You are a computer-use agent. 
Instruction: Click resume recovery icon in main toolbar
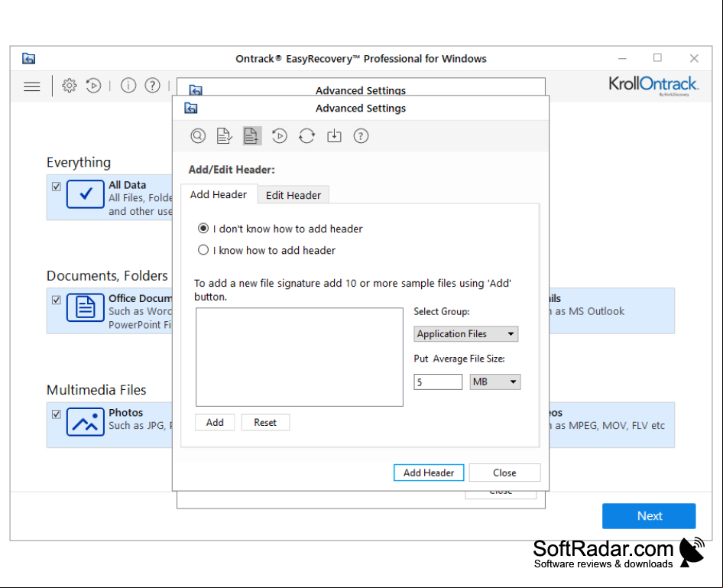pos(93,86)
